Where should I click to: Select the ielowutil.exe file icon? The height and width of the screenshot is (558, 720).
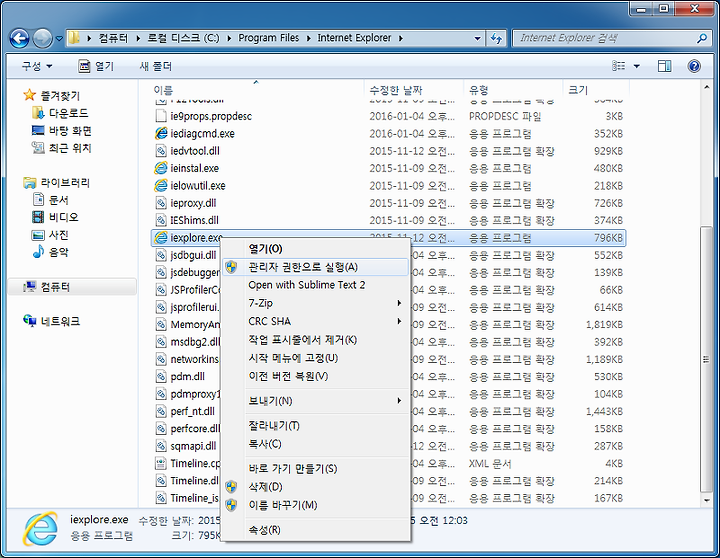coord(161,186)
